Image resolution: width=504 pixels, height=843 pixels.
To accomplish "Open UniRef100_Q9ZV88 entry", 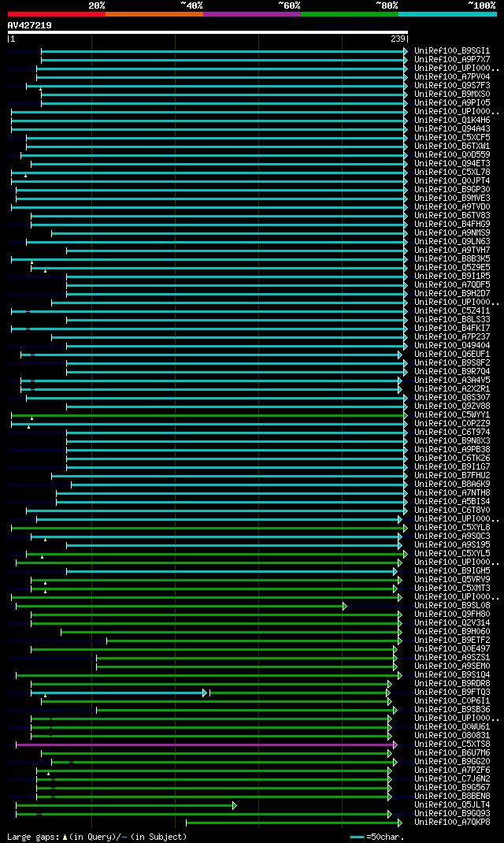I will pyautogui.click(x=452, y=406).
